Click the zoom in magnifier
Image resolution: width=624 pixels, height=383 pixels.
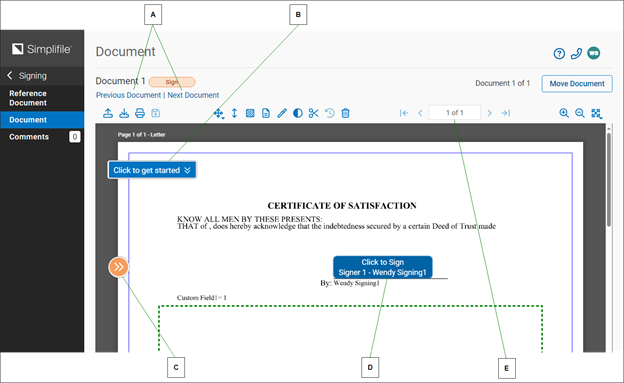[564, 113]
